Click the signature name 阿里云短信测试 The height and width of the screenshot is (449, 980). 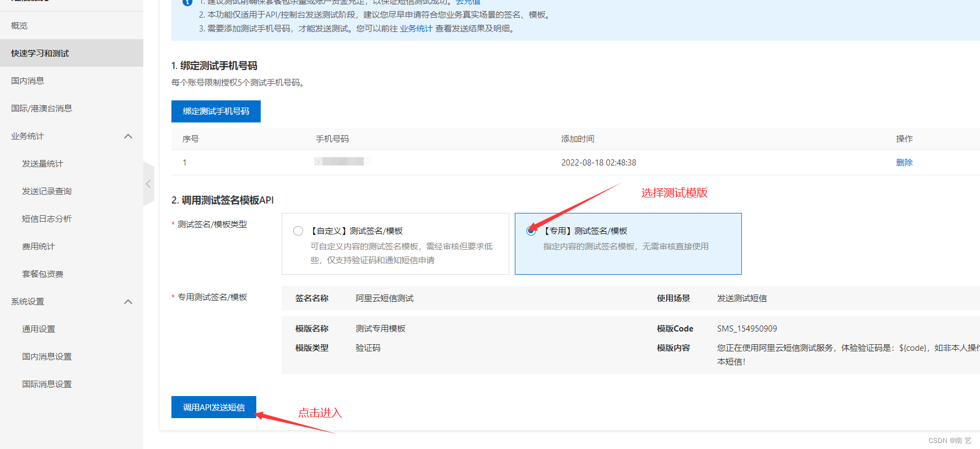[385, 298]
